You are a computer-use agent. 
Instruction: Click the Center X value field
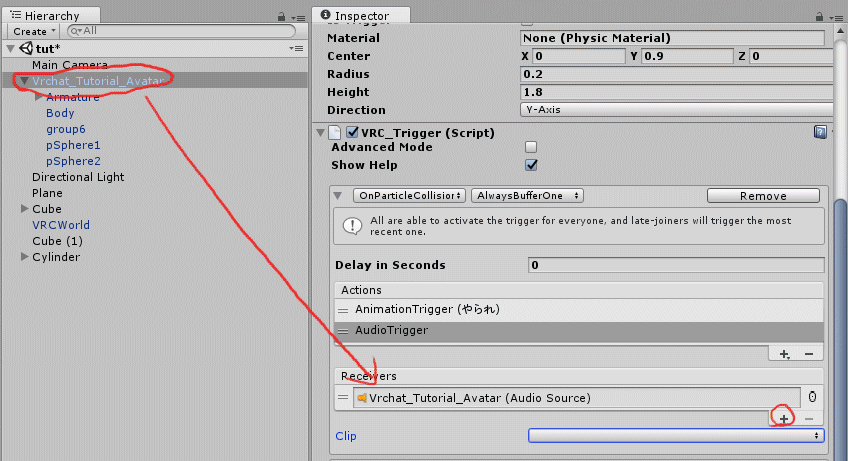(578, 56)
